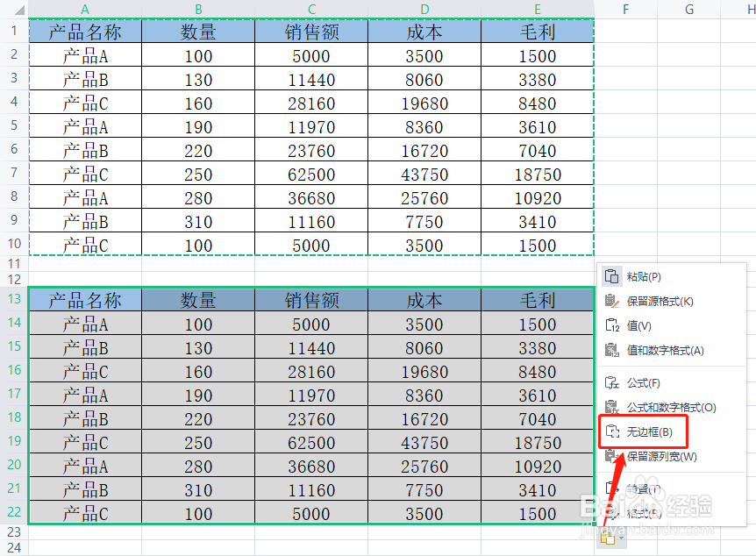Choose the 格式(R) menu entry
Viewport: 756px width, 556px height.
tap(645, 515)
